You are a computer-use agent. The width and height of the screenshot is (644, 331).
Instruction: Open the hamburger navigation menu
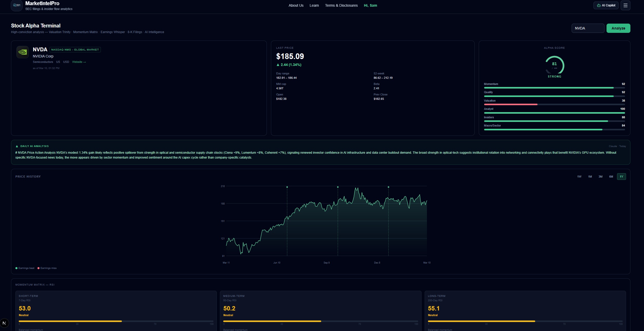625,5
